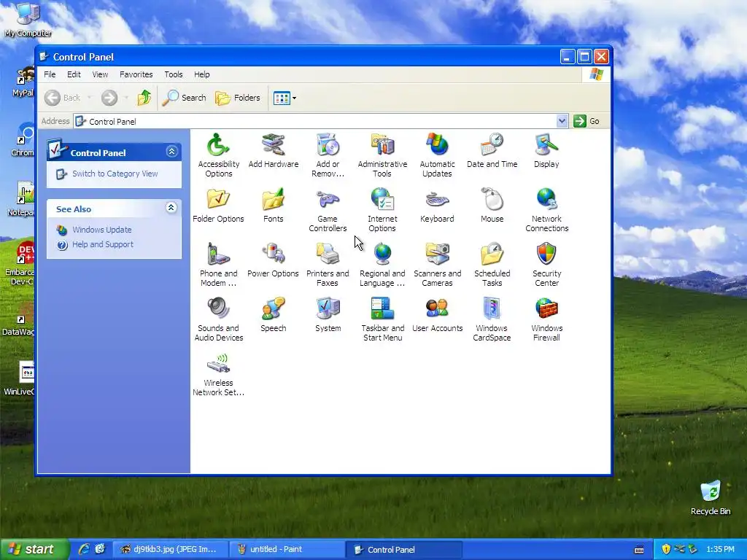Click the Start button
Viewport: 747px width, 560px height.
point(34,549)
